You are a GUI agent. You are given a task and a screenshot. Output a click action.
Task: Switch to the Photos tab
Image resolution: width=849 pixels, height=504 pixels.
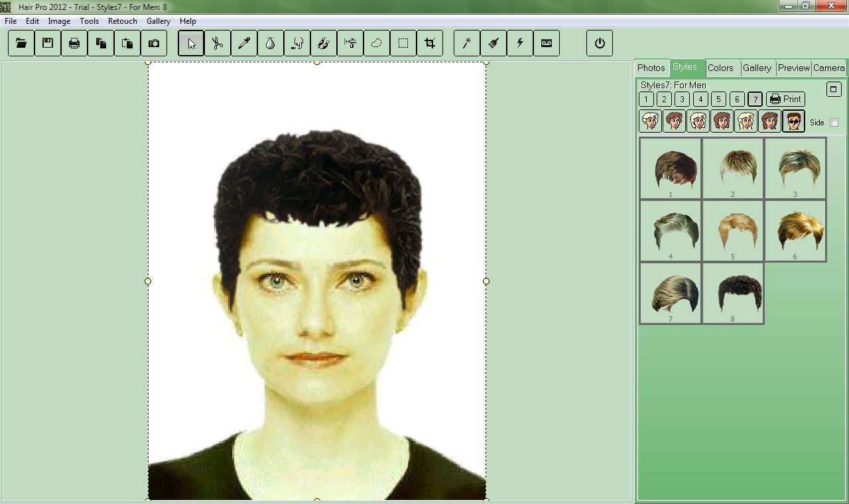coord(651,68)
